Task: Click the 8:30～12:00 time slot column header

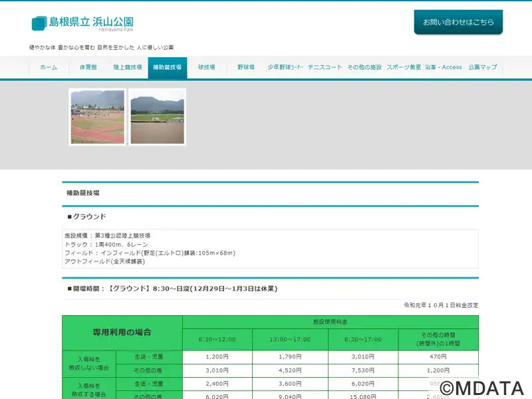Action: [x=219, y=339]
